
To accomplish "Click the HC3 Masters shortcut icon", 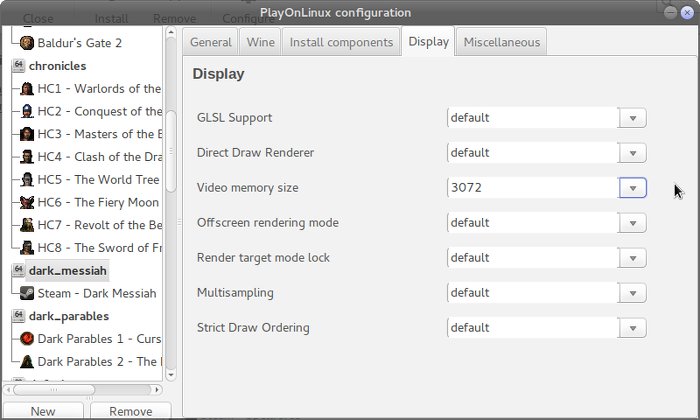I will [x=27, y=134].
